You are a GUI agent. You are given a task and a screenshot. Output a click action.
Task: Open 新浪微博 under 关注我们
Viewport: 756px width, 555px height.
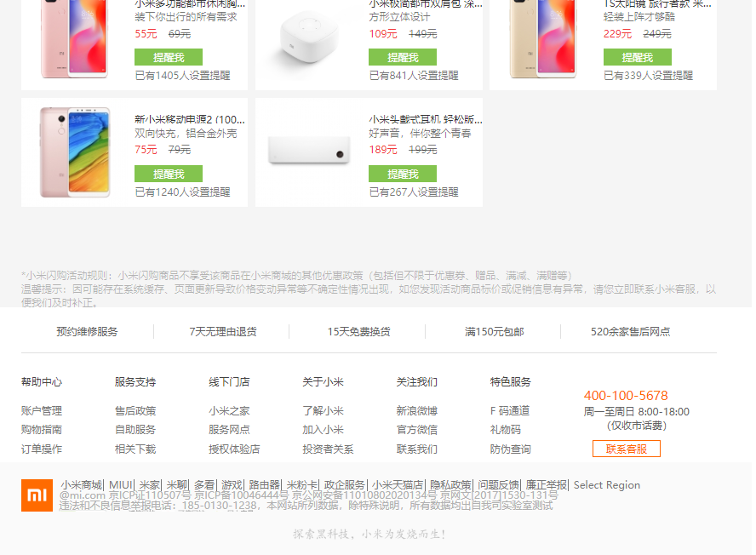click(416, 411)
